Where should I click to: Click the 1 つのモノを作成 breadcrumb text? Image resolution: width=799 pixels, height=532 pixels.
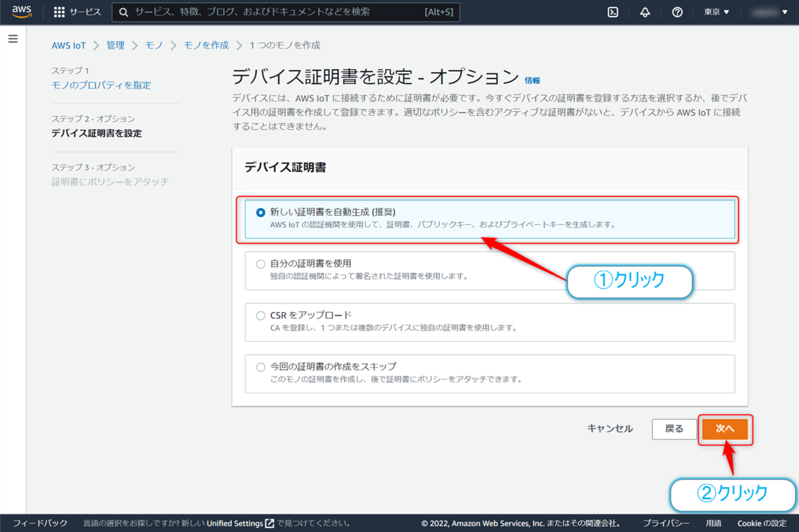[x=285, y=45]
